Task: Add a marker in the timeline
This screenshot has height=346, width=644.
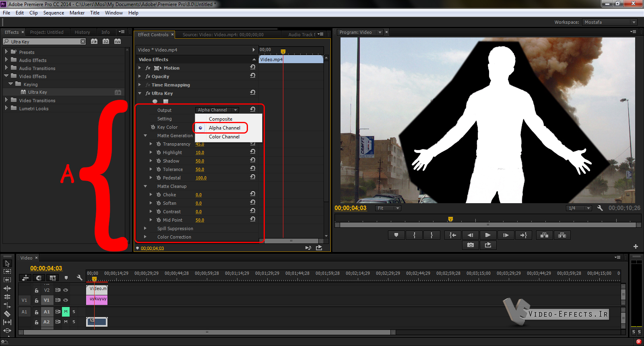Action: (x=66, y=278)
